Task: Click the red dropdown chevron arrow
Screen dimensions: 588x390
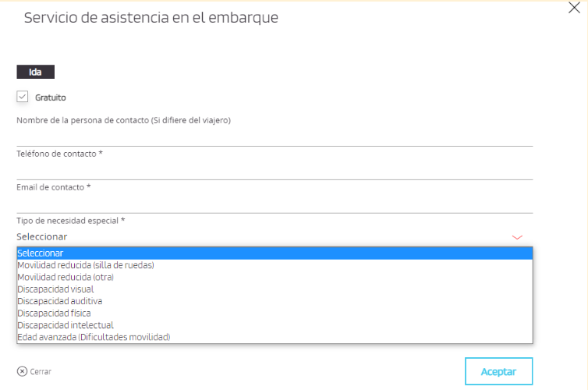Action: [x=517, y=236]
